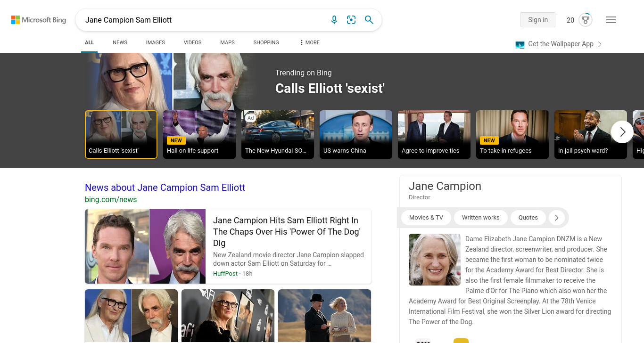
Task: Click the 'Trending on Bing' heading text
Action: pos(304,73)
